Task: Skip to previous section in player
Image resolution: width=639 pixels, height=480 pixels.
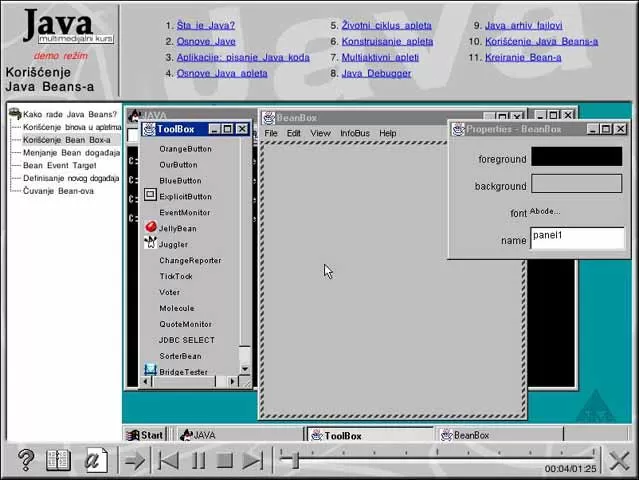Action: coord(168,461)
